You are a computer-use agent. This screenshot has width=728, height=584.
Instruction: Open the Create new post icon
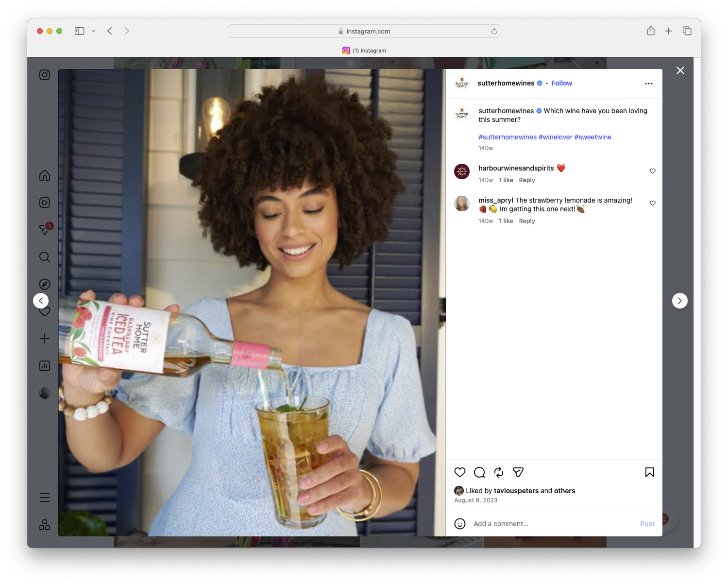(x=44, y=339)
